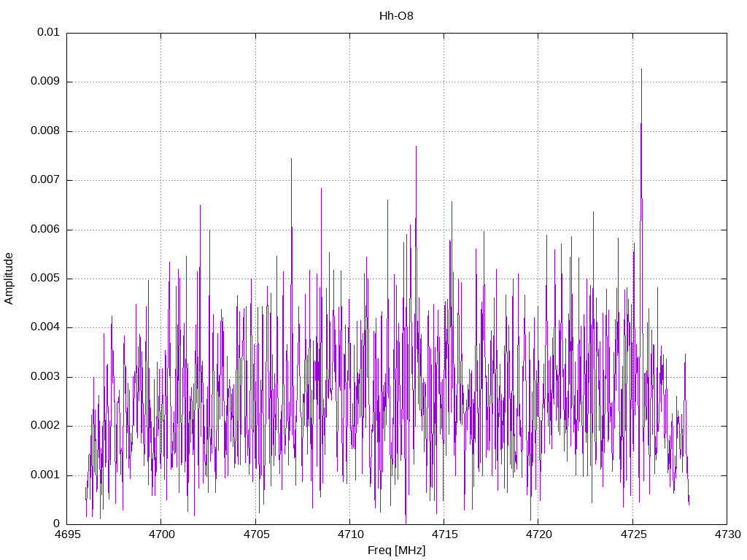
Task: Click the 0.002 y-axis tick label
Action: click(x=45, y=426)
